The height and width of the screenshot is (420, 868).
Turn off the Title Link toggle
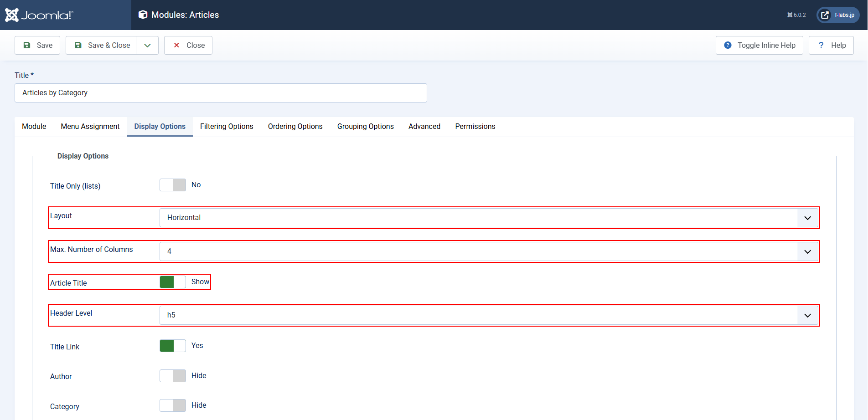(x=172, y=345)
